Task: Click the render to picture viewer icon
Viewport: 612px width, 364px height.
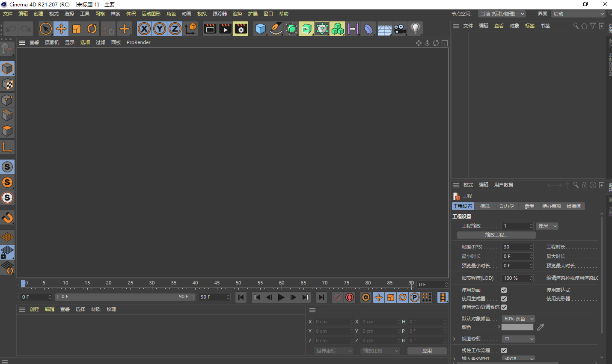Action: tap(225, 29)
